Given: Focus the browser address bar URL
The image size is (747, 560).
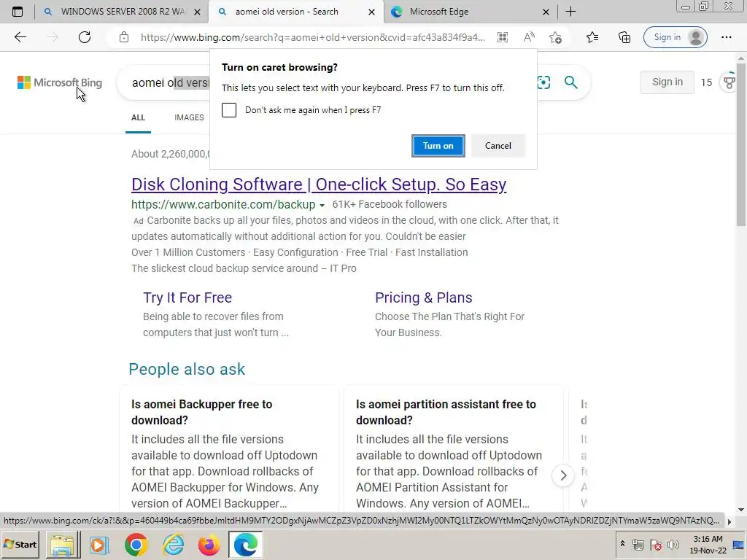Looking at the screenshot, I should pyautogui.click(x=312, y=37).
